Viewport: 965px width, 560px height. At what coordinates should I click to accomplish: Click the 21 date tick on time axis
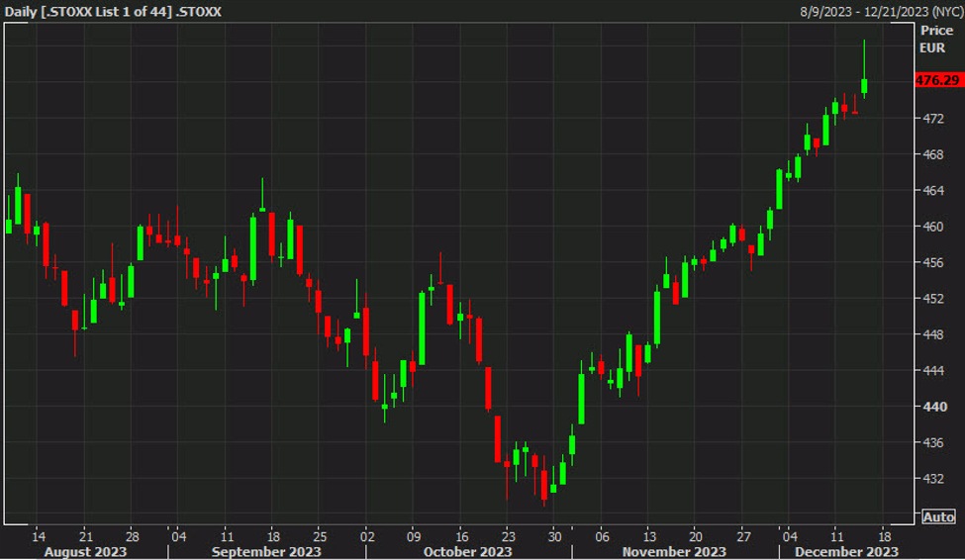click(x=85, y=535)
